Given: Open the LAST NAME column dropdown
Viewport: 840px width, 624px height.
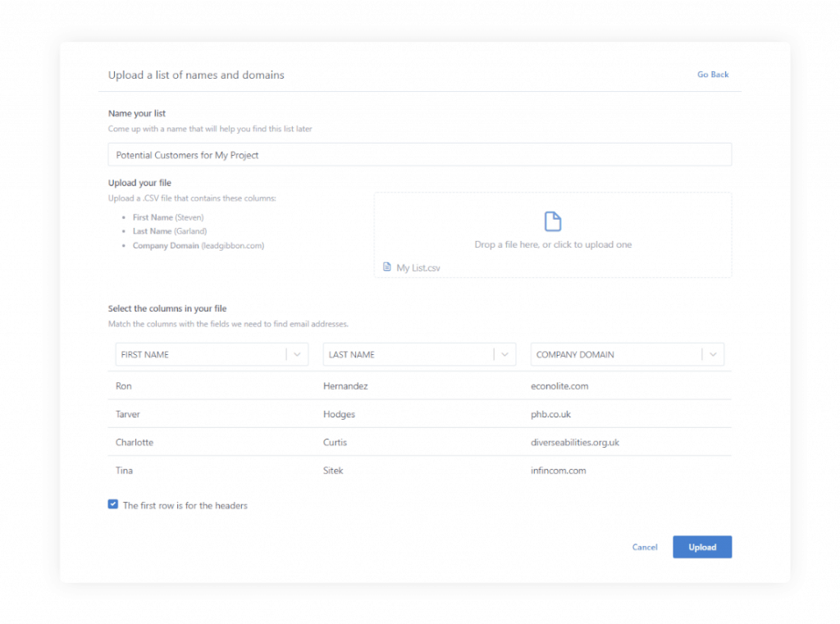Looking at the screenshot, I should click(506, 353).
